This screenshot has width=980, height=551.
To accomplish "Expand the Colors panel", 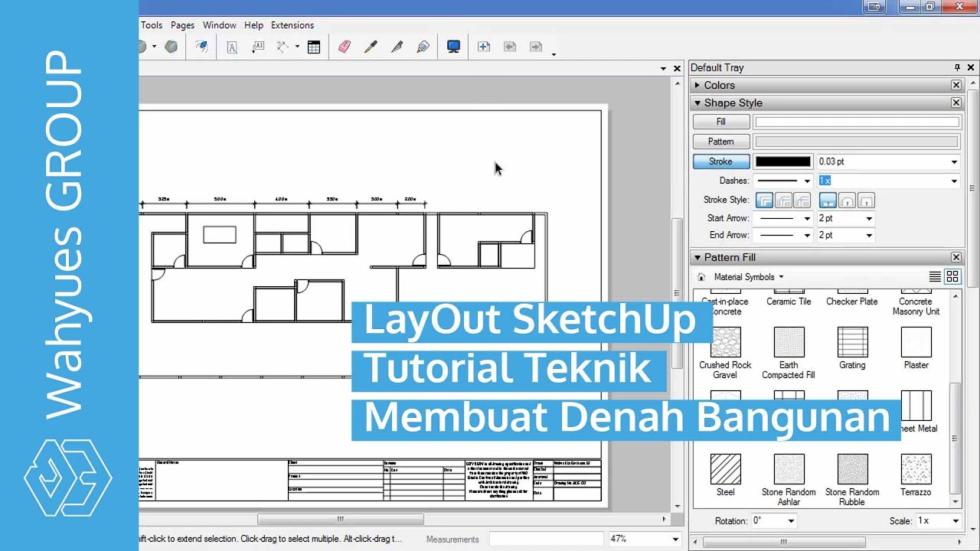I will [x=697, y=85].
